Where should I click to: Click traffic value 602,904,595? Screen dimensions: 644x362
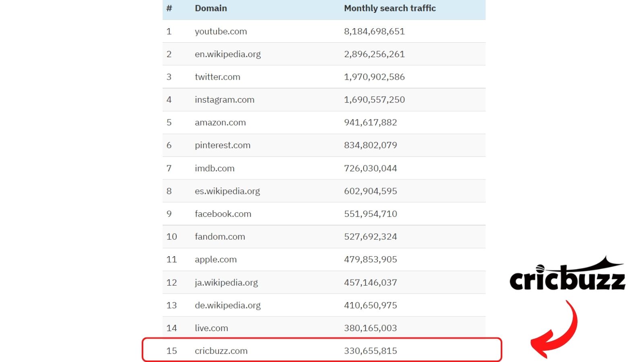pos(370,191)
